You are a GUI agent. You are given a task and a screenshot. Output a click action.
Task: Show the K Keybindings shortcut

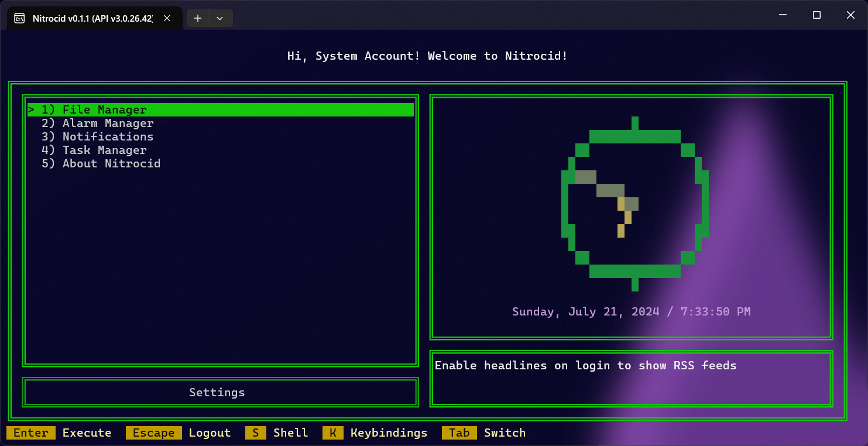(x=375, y=433)
